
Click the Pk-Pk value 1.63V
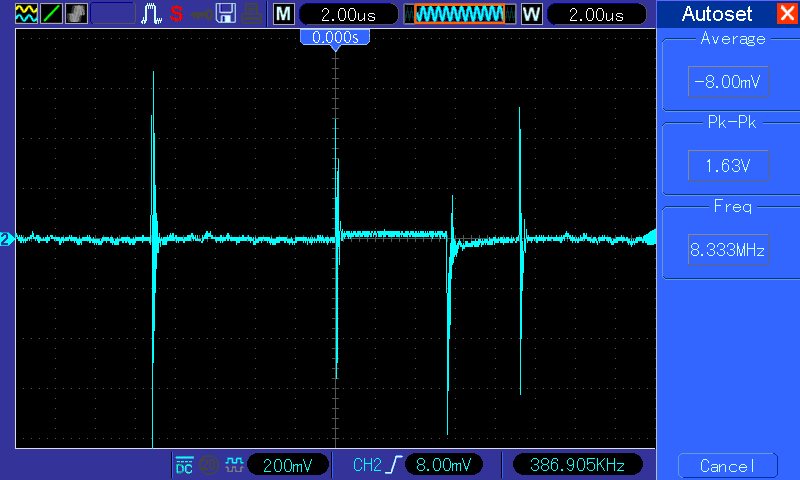pyautogui.click(x=728, y=166)
